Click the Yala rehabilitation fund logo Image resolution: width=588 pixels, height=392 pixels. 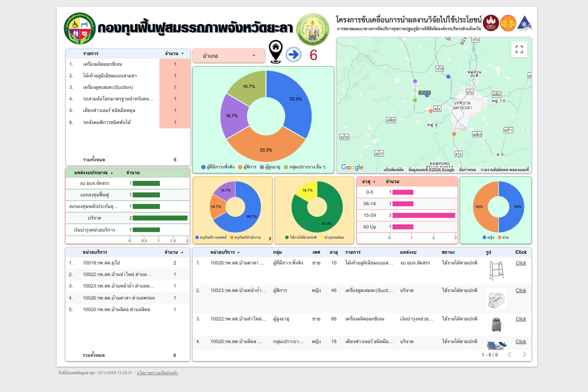pyautogui.click(x=80, y=28)
